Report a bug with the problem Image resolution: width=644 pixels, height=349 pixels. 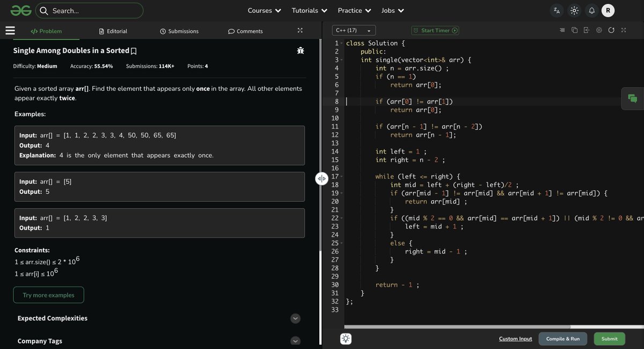pos(301,50)
